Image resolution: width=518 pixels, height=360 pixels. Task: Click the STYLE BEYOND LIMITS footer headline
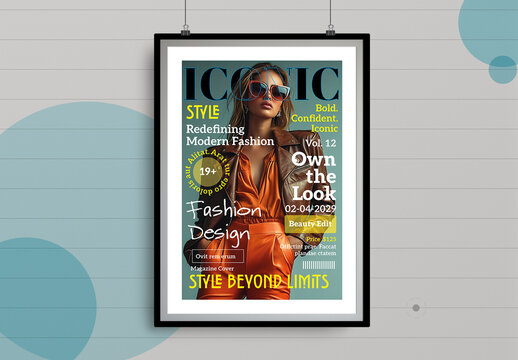tap(259, 282)
